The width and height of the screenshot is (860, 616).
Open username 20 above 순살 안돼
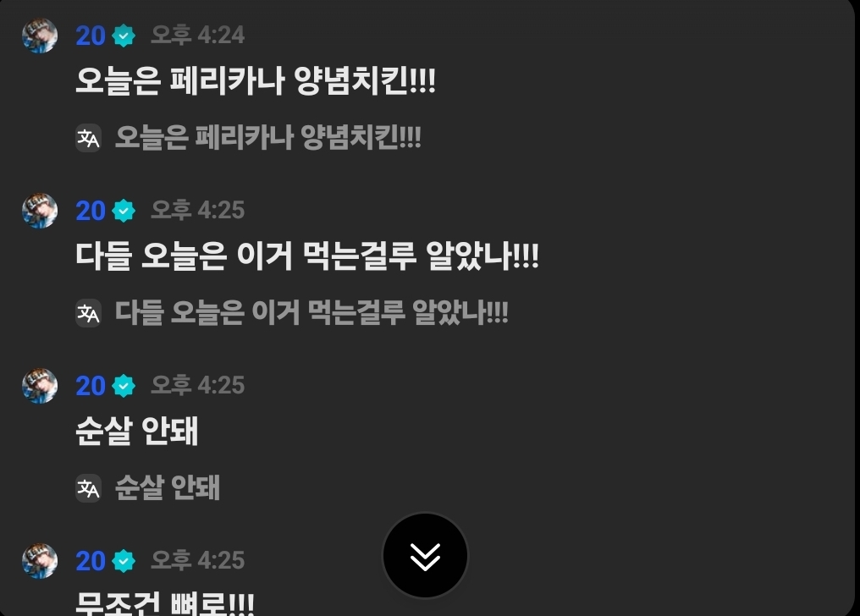point(91,386)
